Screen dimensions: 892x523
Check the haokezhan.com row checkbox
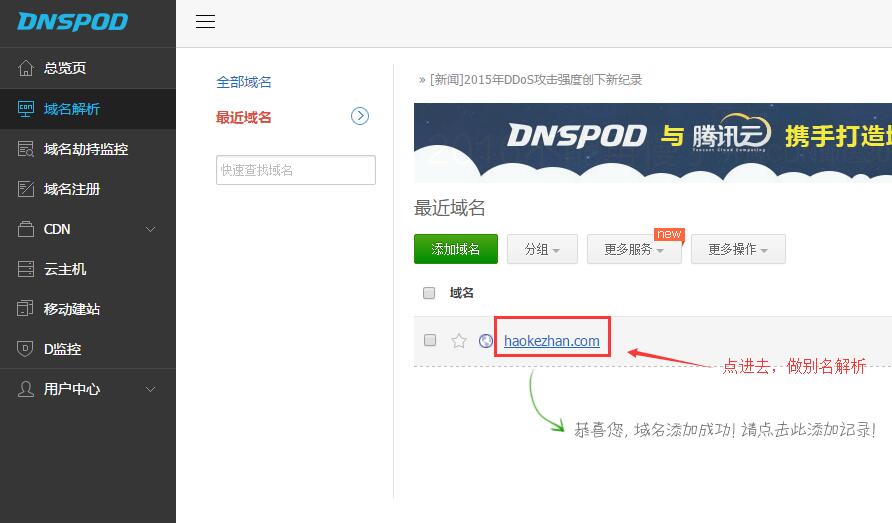430,340
